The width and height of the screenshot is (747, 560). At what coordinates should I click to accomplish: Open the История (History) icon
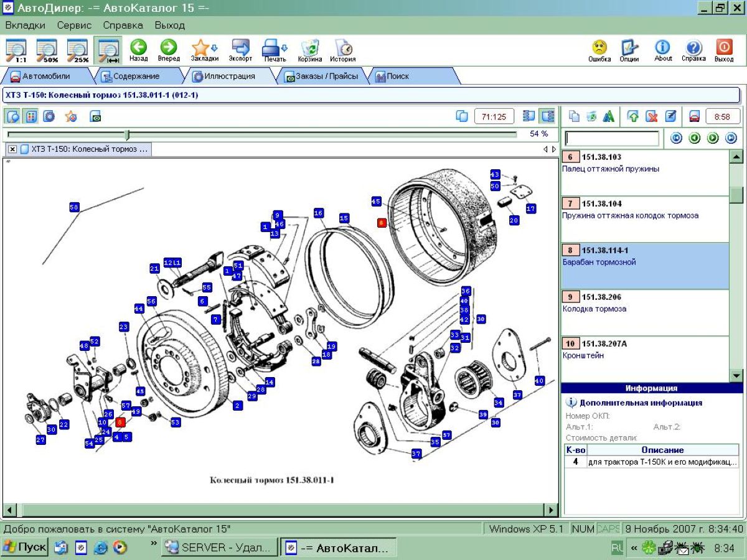pyautogui.click(x=342, y=50)
